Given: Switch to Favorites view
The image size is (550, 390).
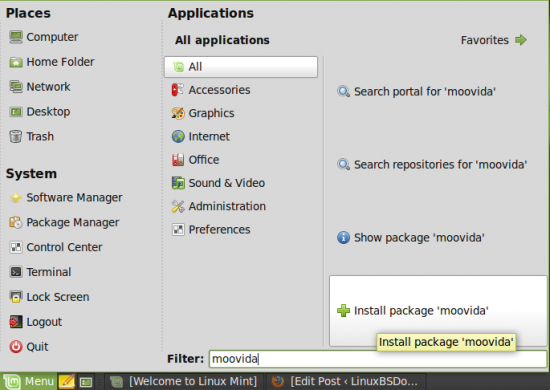Looking at the screenshot, I should (x=494, y=40).
